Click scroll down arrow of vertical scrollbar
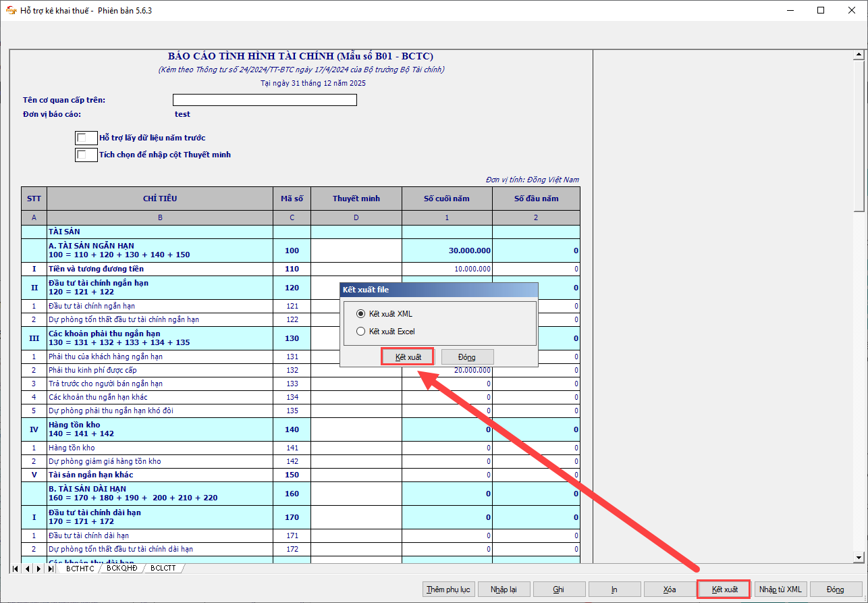Image resolution: width=868 pixels, height=603 pixels. pyautogui.click(x=859, y=557)
